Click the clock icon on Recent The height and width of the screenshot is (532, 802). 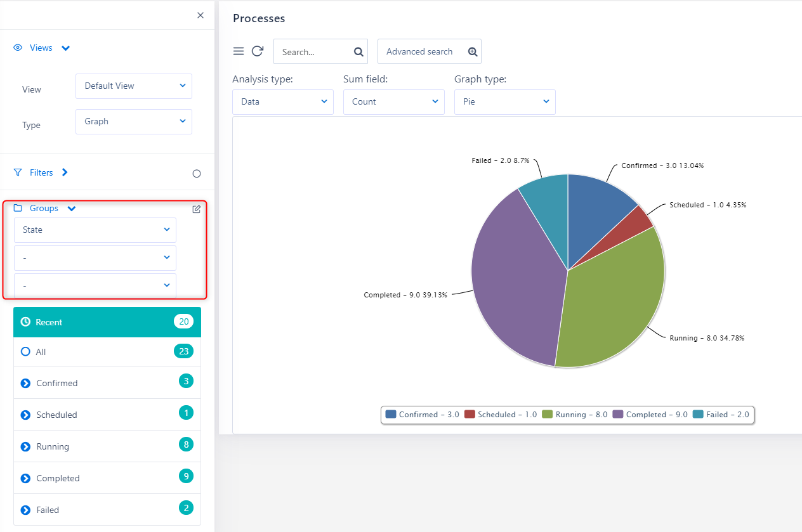tap(25, 322)
